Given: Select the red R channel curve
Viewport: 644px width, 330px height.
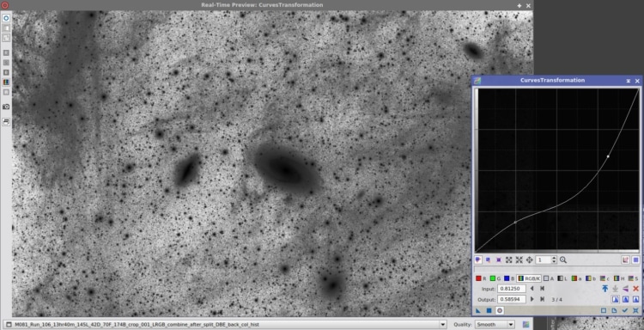Looking at the screenshot, I should coord(481,278).
